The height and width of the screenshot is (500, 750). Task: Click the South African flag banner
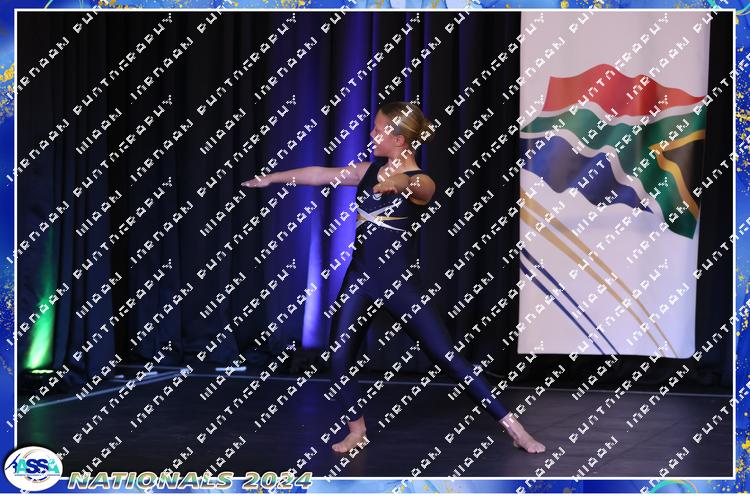pyautogui.click(x=614, y=184)
